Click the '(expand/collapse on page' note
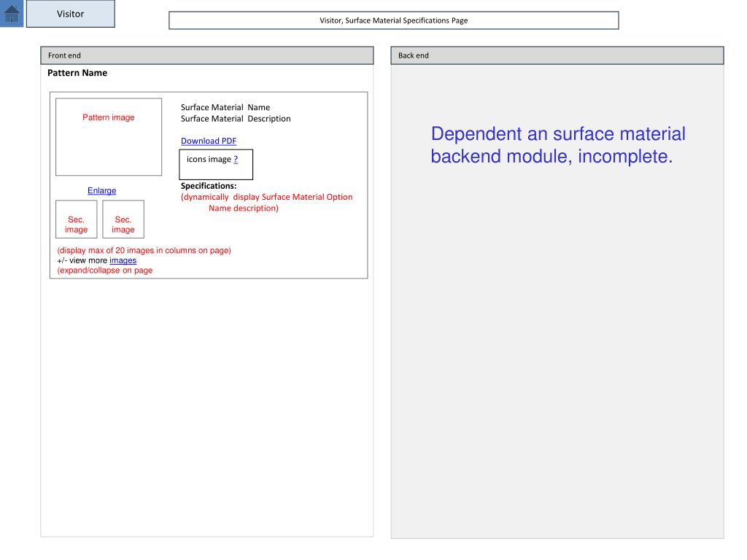Screen dimensions: 747x560 105,271
